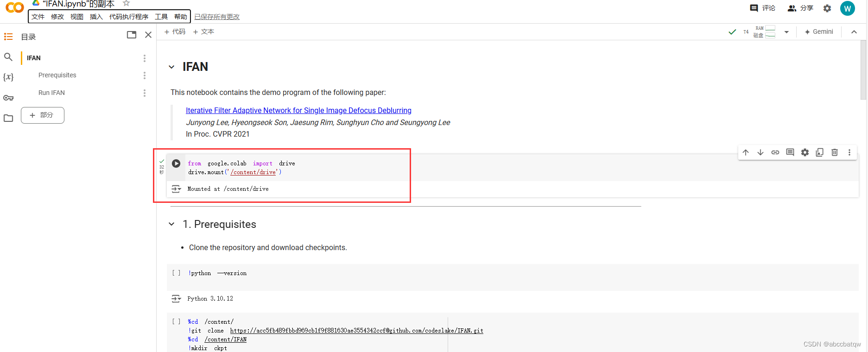
Task: Click the /content/IFAN path link
Action: point(225,339)
